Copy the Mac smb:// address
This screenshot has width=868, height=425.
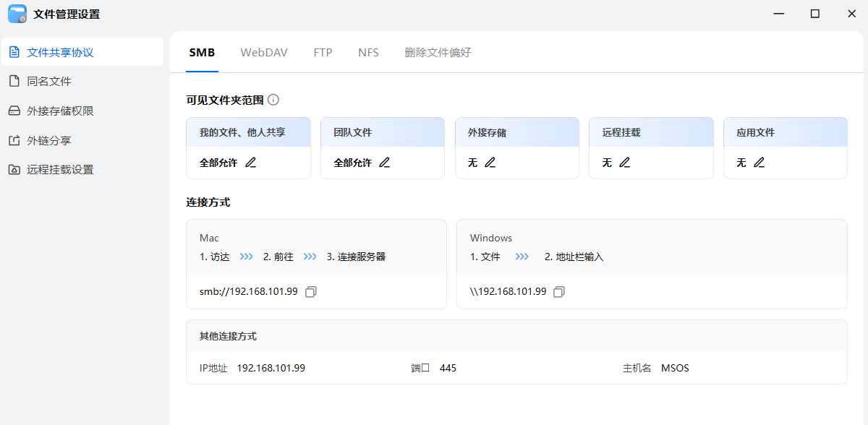[x=311, y=292]
